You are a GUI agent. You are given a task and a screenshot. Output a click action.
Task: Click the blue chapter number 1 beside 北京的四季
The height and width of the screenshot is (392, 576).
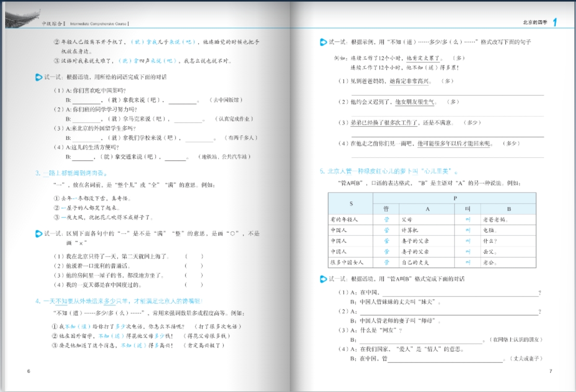555,22
